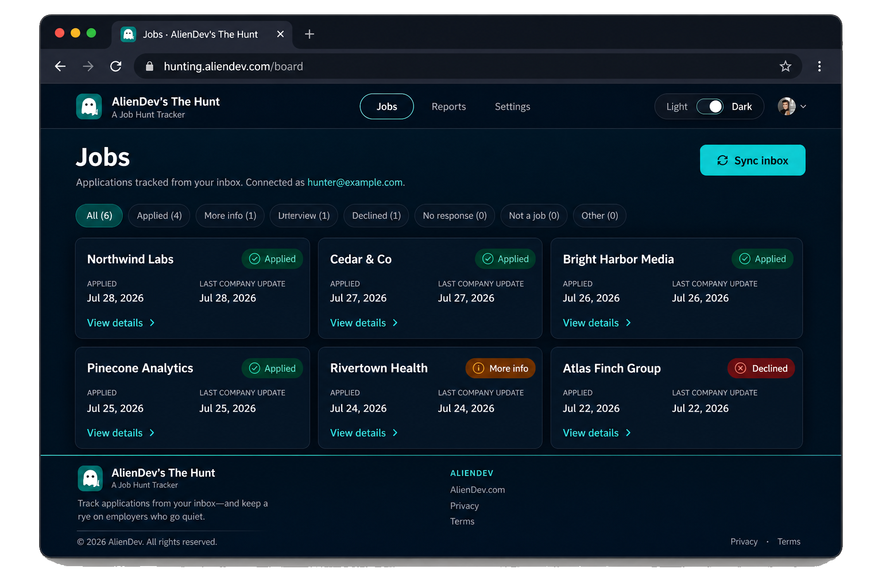
Task: Click the ghost logo in the header
Action: pyautogui.click(x=89, y=107)
